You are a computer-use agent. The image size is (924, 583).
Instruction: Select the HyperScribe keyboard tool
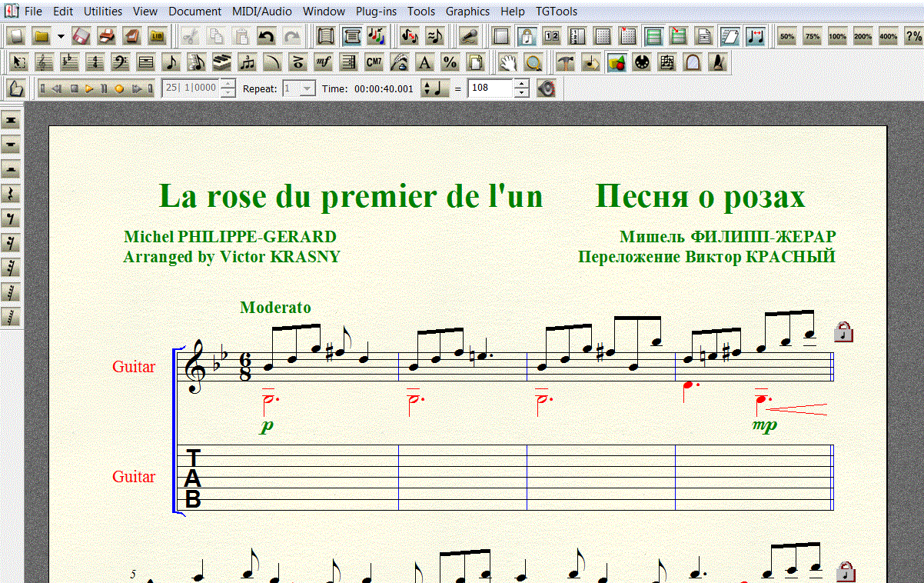(221, 63)
